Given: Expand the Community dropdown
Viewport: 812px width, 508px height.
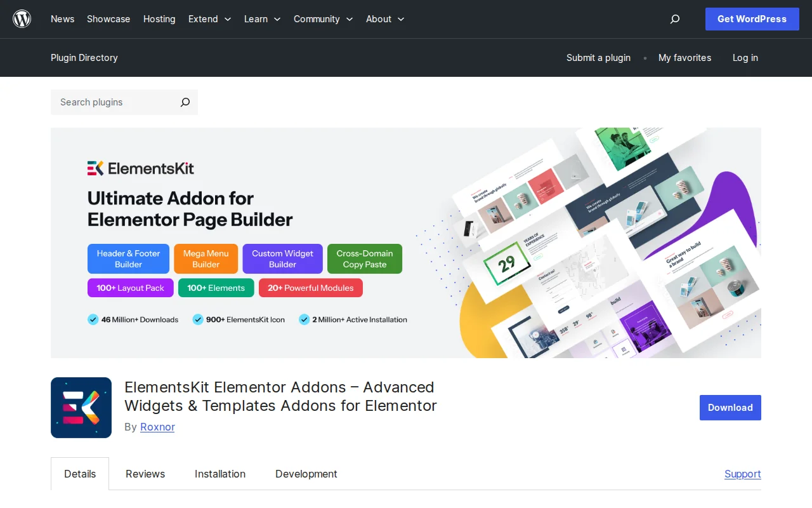Looking at the screenshot, I should coord(323,19).
